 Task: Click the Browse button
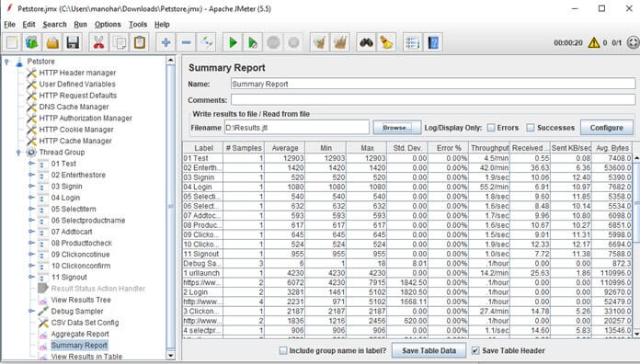(x=397, y=128)
